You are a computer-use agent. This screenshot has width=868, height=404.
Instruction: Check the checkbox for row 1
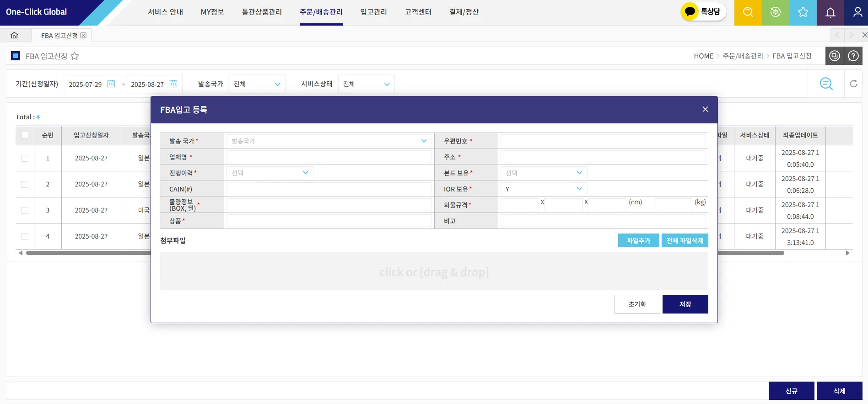(25, 158)
